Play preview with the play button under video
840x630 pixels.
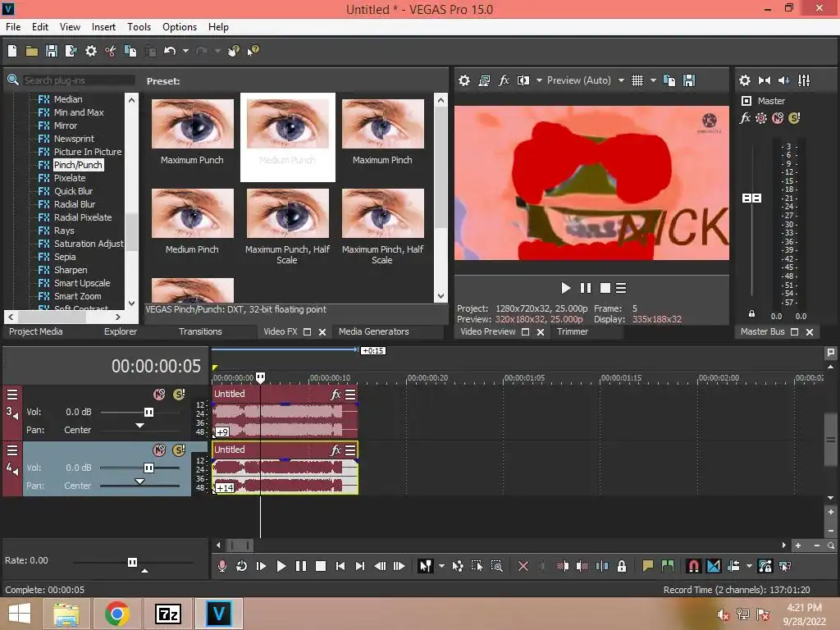tap(566, 288)
